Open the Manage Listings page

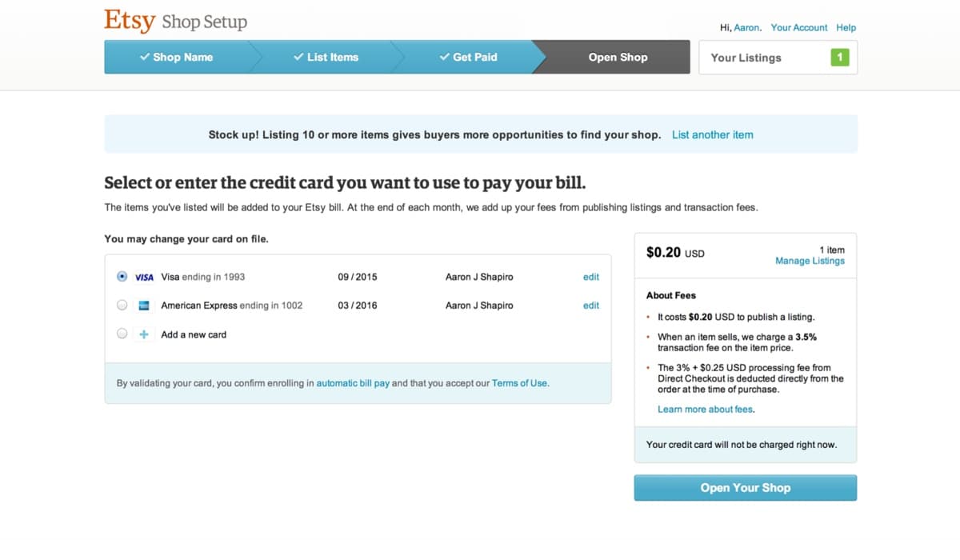tap(810, 260)
